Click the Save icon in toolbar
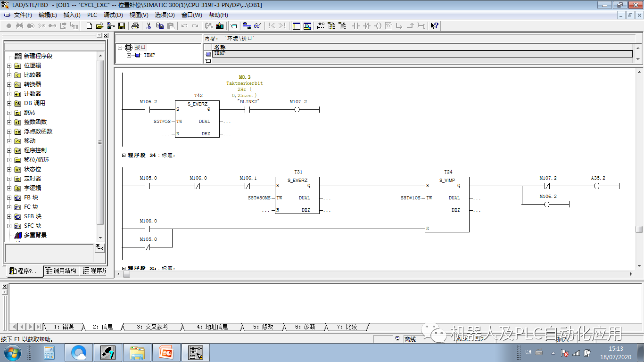The image size is (644, 362). pos(121,26)
